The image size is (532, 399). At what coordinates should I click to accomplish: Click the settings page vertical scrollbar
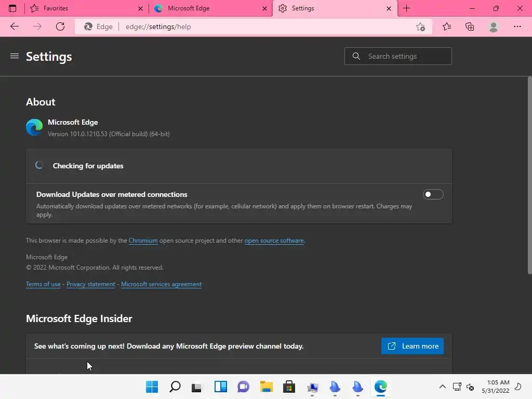pos(529,176)
